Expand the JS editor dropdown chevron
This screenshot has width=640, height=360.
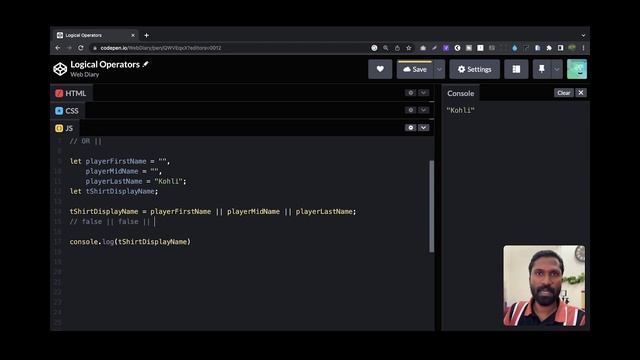tap(423, 128)
